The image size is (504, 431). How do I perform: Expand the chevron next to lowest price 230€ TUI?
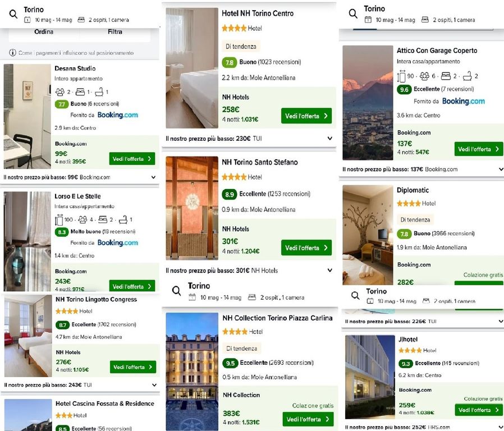click(x=329, y=138)
